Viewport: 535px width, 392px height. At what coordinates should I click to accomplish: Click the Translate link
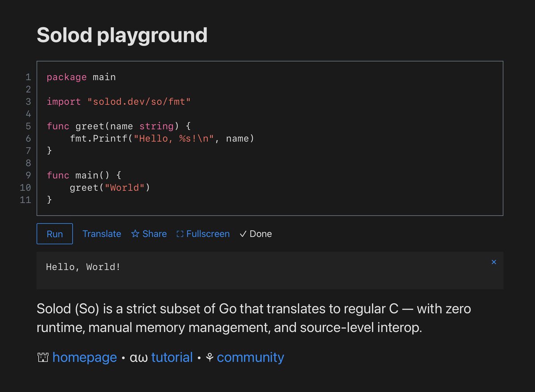tap(102, 234)
